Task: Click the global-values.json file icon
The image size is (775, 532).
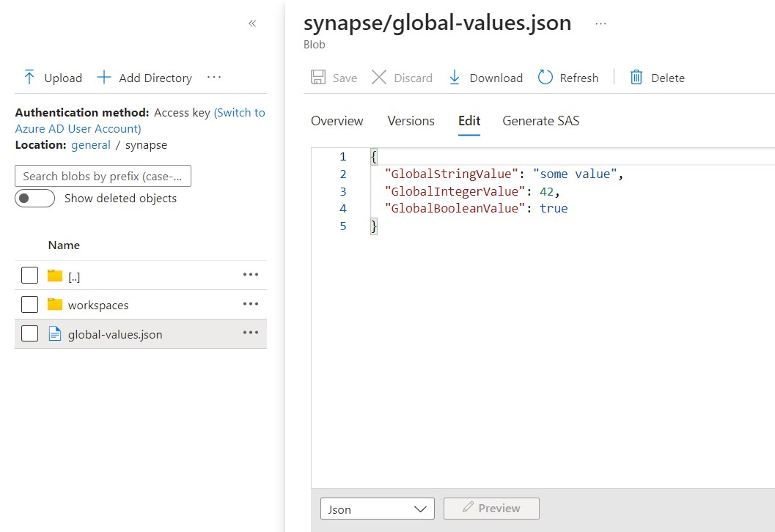Action: tap(55, 334)
